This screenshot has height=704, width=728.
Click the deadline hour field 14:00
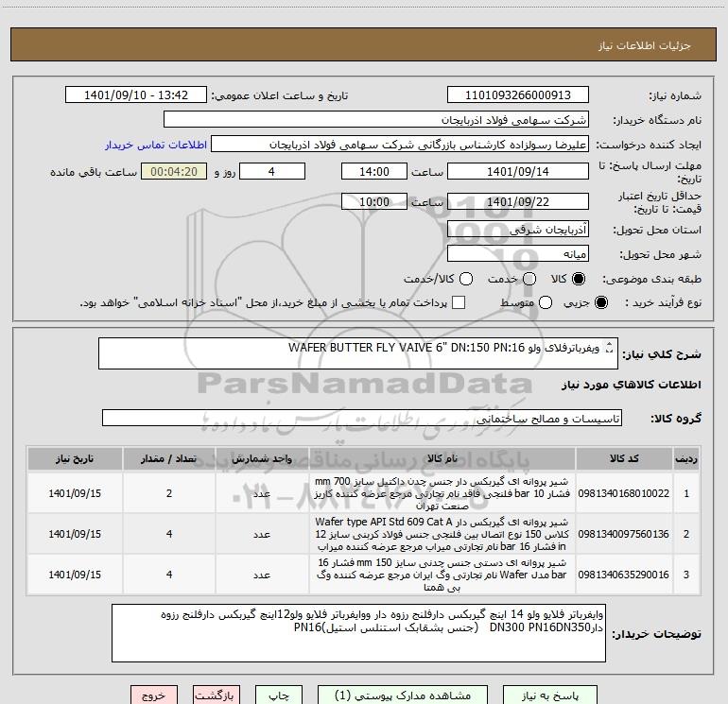pos(374,172)
